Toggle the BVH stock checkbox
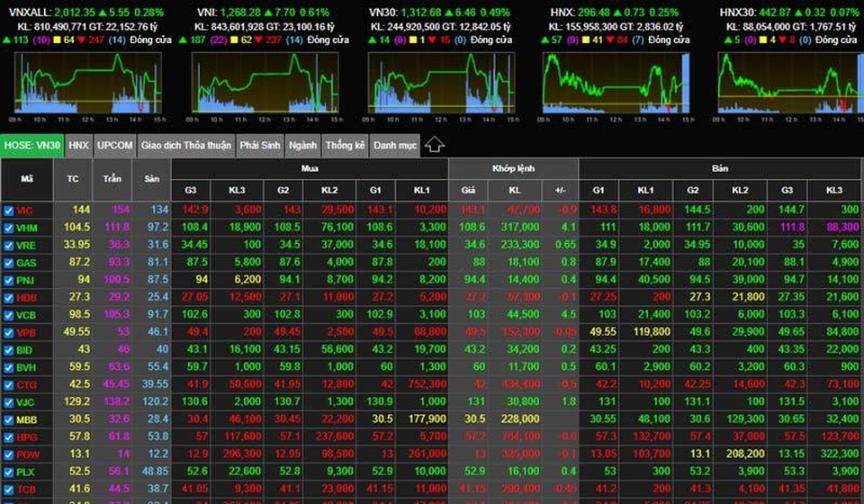 click(x=8, y=367)
